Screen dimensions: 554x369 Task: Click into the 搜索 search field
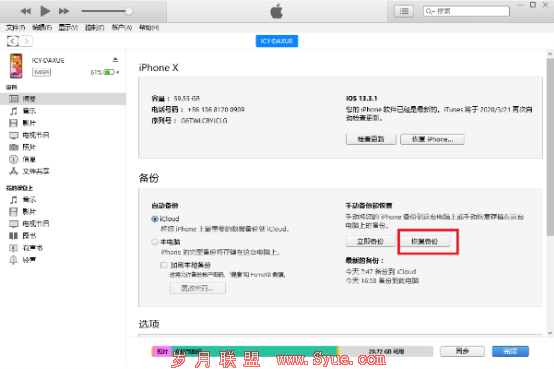tap(466, 11)
